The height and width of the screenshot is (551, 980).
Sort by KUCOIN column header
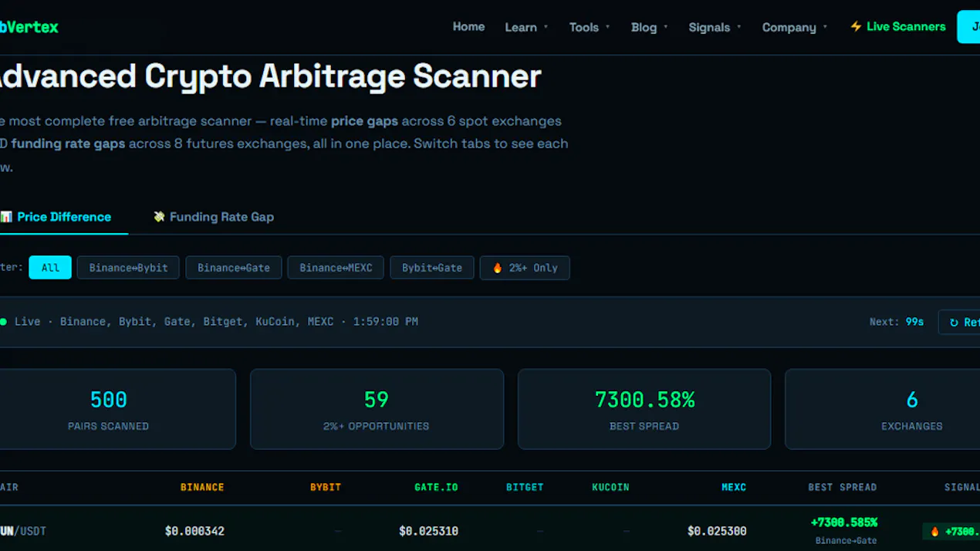610,487
